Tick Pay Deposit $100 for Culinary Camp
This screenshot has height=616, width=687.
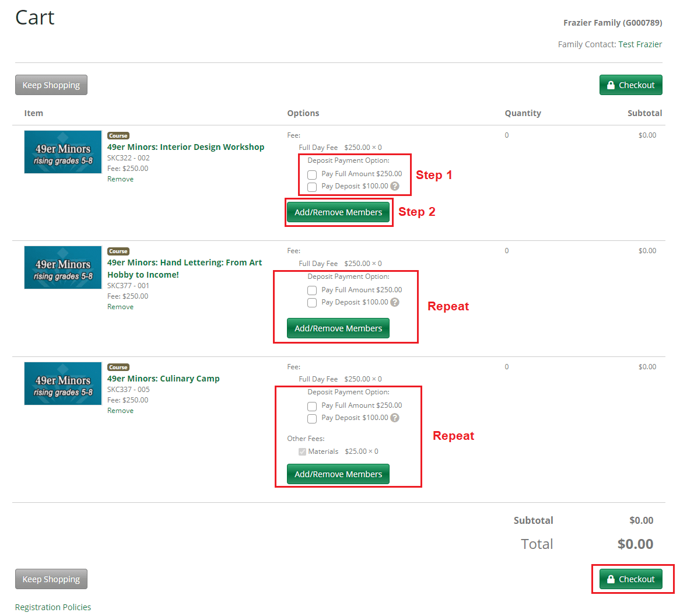[312, 418]
